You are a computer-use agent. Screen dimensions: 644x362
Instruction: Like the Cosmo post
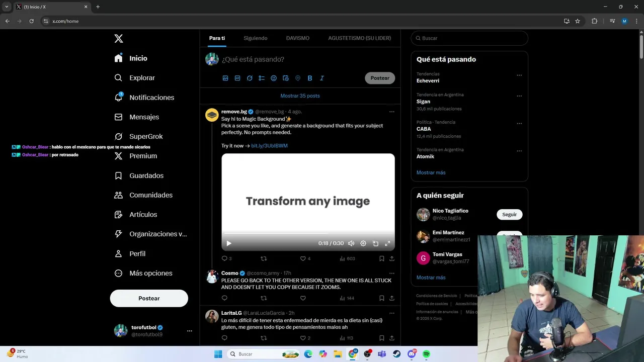[x=303, y=298]
